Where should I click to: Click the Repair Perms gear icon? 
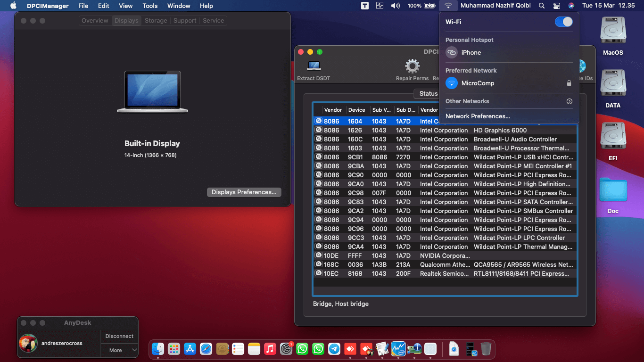(x=412, y=66)
